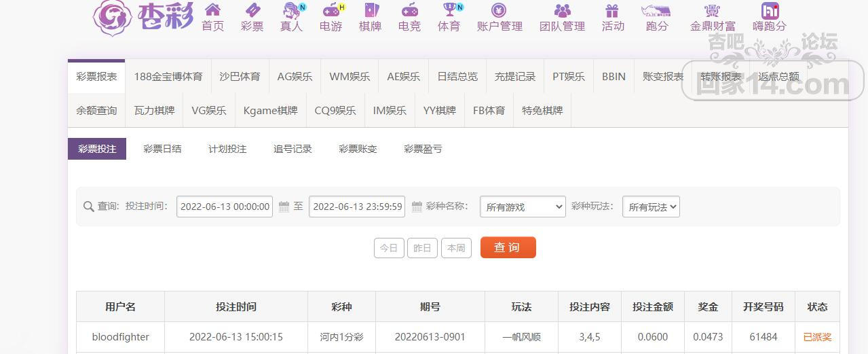This screenshot has height=354, width=868.
Task: Open calendar picker beside start date
Action: tap(284, 207)
